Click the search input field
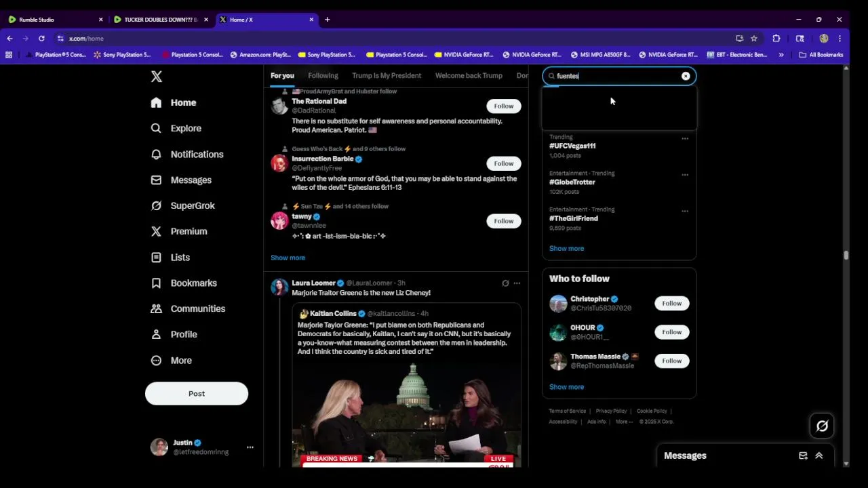 (618, 76)
